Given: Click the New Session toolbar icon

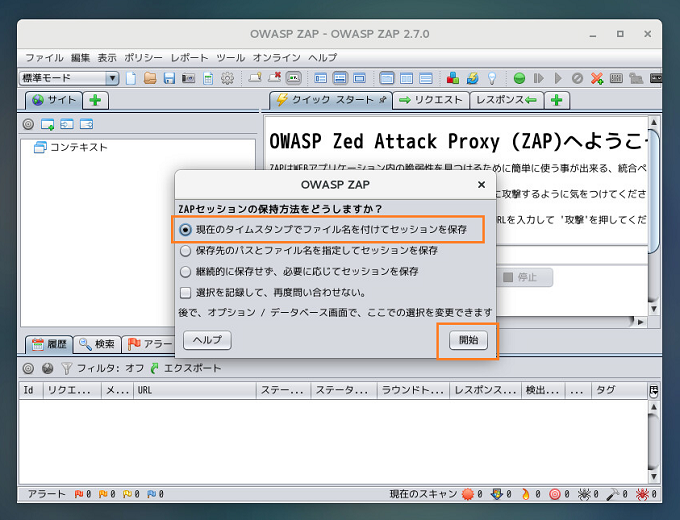Looking at the screenshot, I should pos(131,78).
